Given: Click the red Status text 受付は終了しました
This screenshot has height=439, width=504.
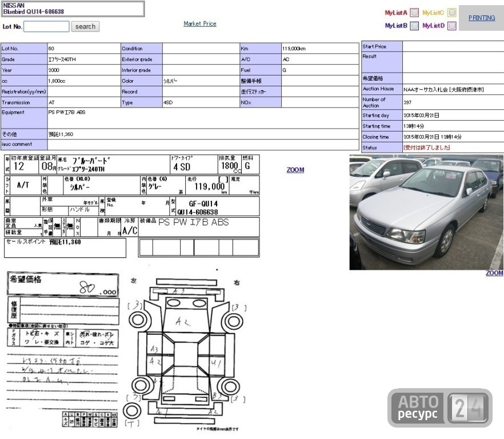Looking at the screenshot, I should (427, 147).
